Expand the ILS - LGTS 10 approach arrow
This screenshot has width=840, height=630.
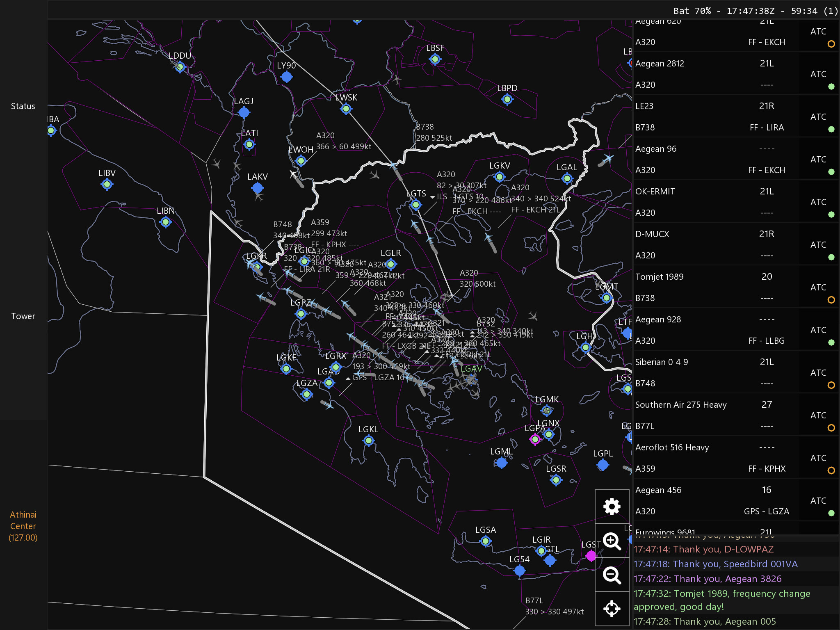[432, 197]
